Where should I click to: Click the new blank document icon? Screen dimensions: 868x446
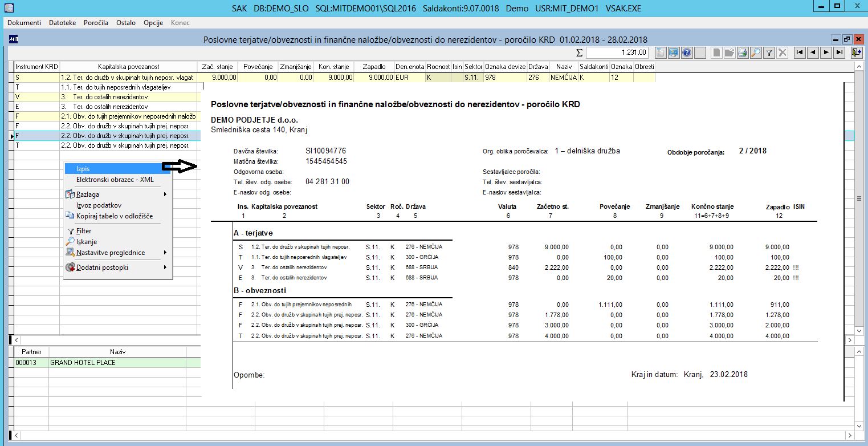click(716, 52)
